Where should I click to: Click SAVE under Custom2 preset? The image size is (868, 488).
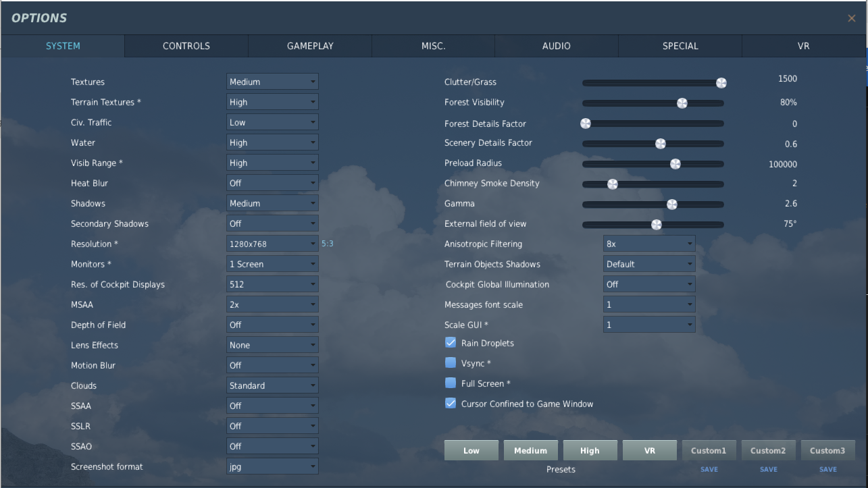768,469
